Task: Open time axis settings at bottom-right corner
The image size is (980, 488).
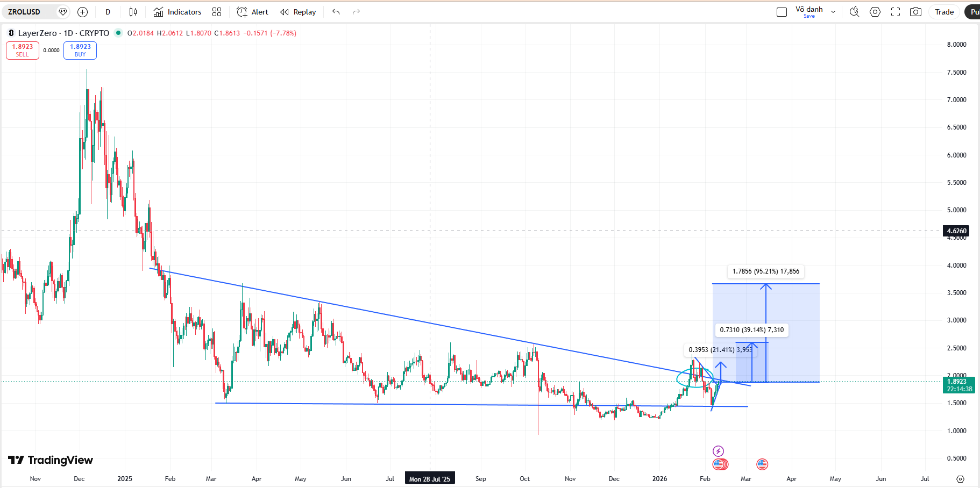Action: [960, 479]
